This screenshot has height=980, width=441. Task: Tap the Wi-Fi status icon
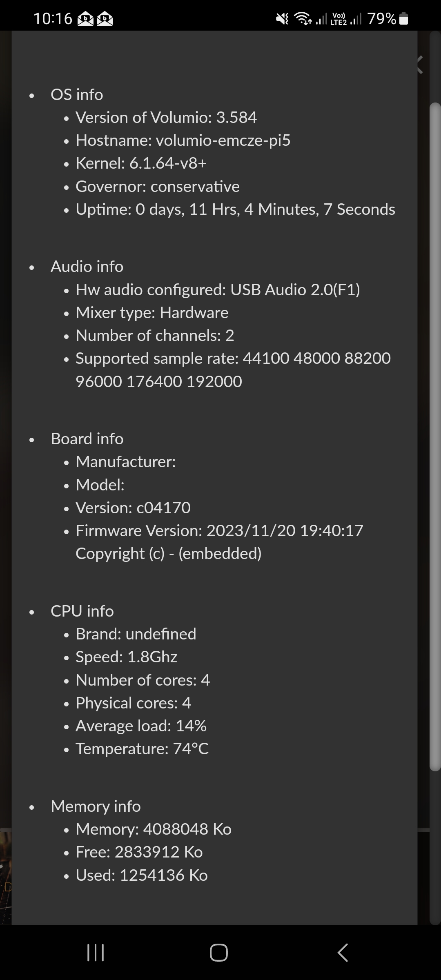tap(304, 19)
